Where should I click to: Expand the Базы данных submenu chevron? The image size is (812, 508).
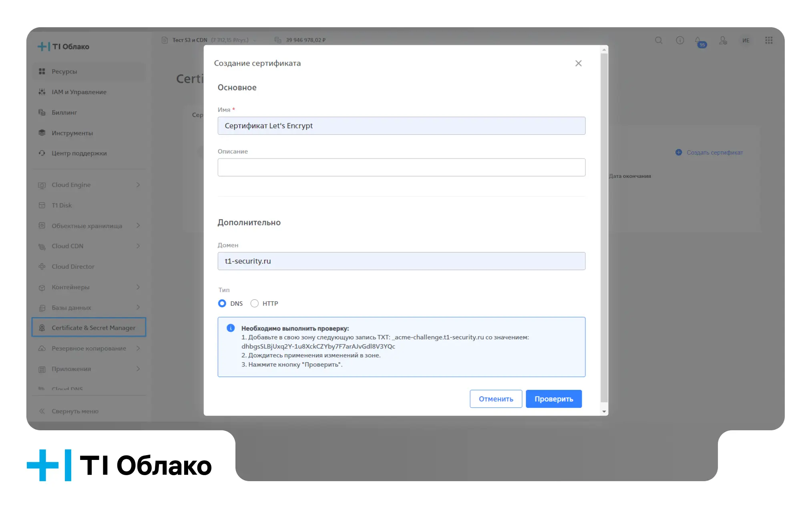coord(138,307)
